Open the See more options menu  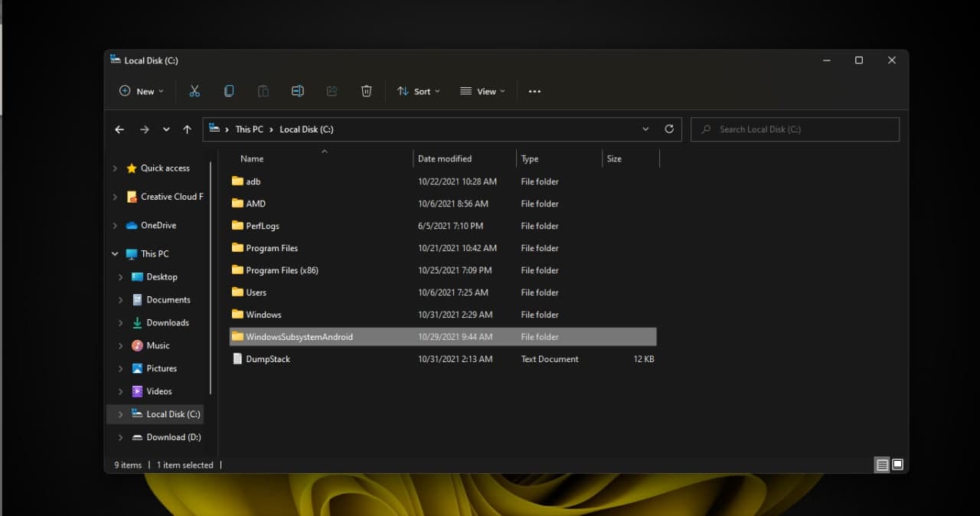534,91
